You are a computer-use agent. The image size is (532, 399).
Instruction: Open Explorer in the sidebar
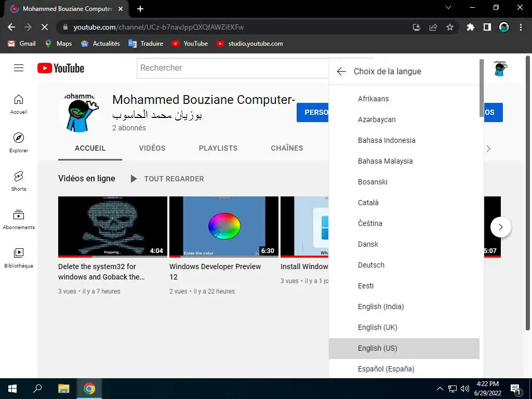tap(19, 142)
